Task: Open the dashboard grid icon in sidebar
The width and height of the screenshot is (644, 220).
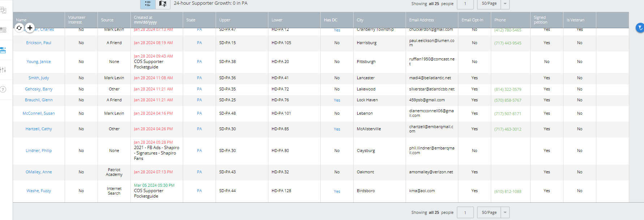Action: (3, 30)
